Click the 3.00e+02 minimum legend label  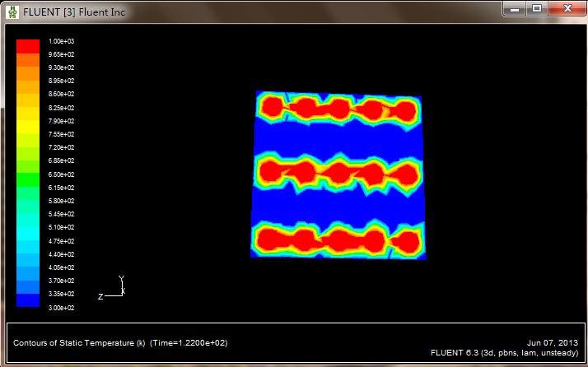[61, 307]
